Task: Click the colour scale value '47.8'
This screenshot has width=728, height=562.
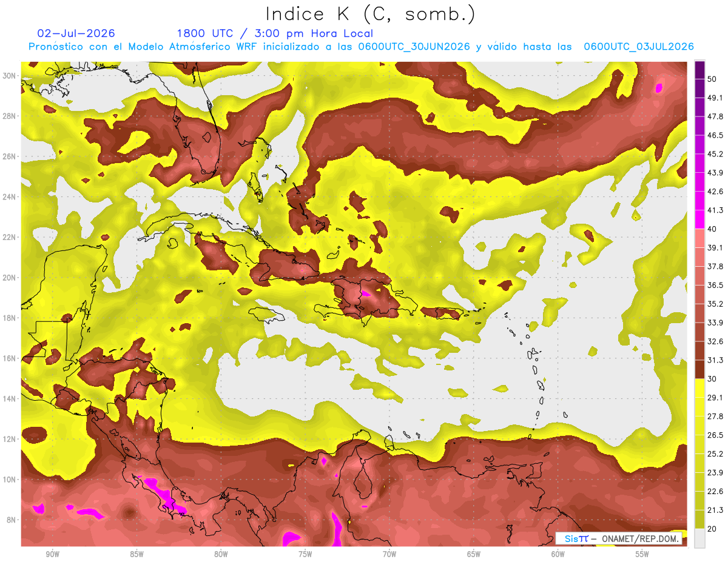Action: pyautogui.click(x=715, y=116)
